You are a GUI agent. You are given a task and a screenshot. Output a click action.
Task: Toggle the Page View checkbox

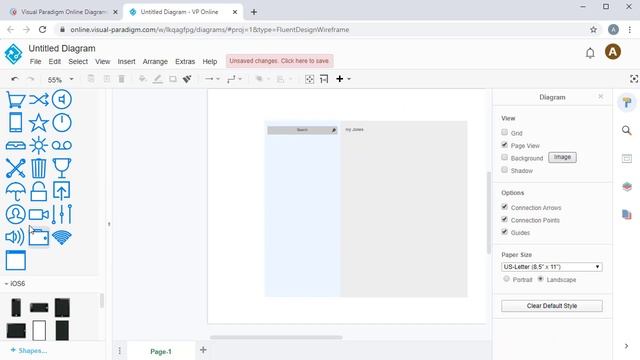click(504, 144)
